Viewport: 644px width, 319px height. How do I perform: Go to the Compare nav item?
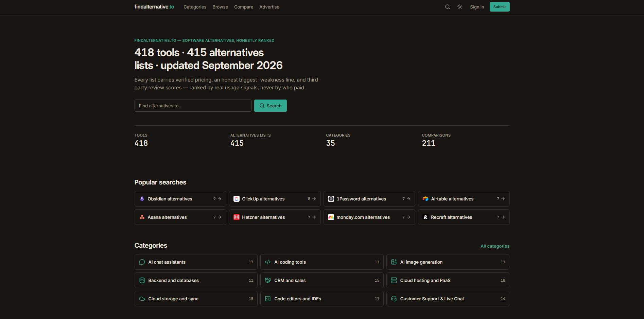click(244, 7)
